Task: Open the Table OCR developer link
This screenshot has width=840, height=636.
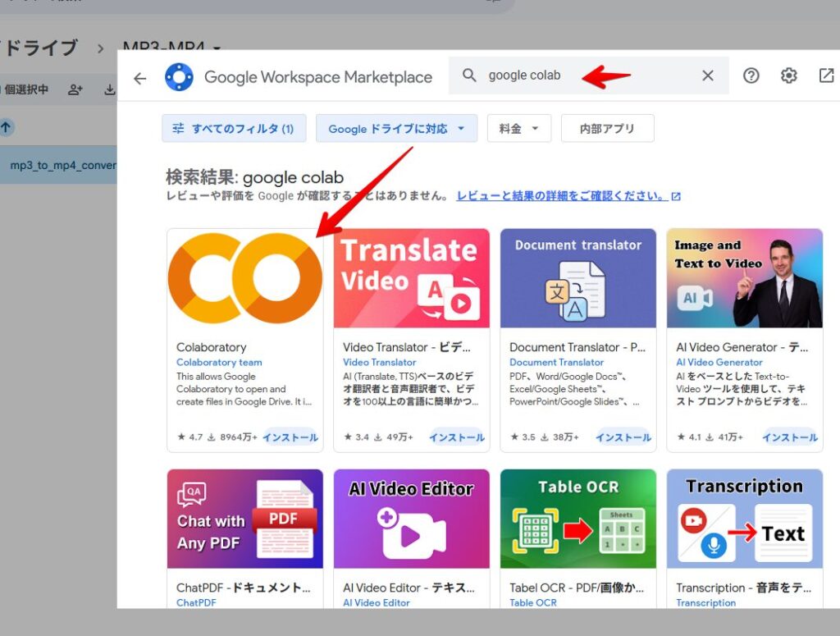Action: tap(533, 603)
